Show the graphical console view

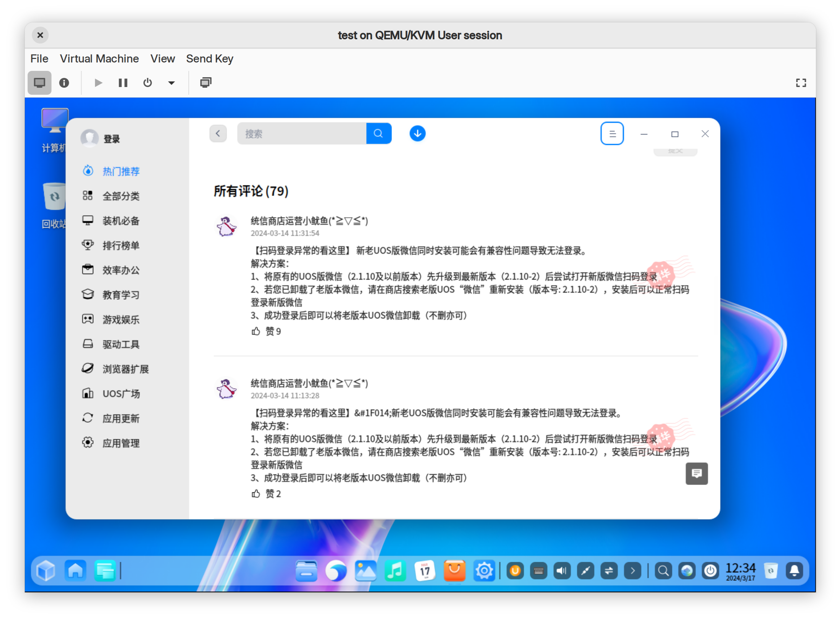coord(39,82)
